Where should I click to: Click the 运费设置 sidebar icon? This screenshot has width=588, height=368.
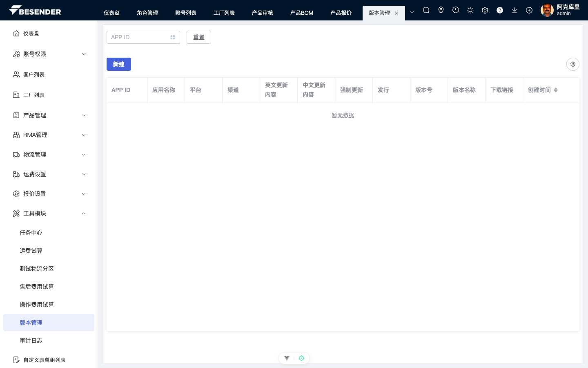click(16, 174)
